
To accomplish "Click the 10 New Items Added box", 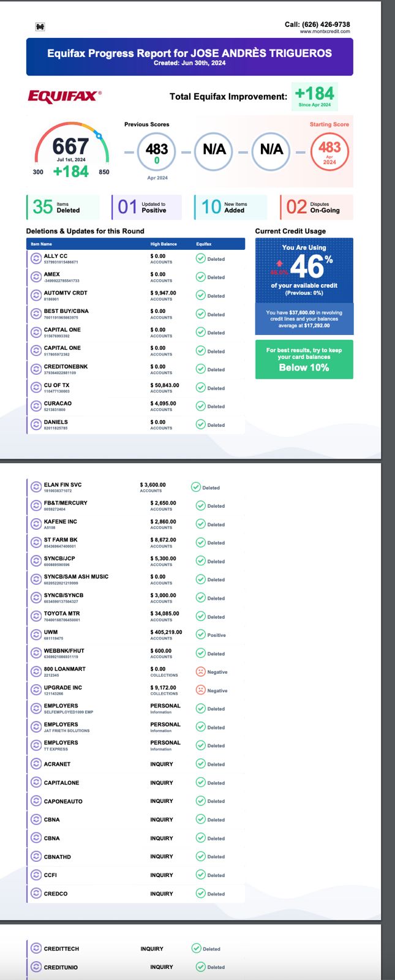I will click(x=230, y=207).
